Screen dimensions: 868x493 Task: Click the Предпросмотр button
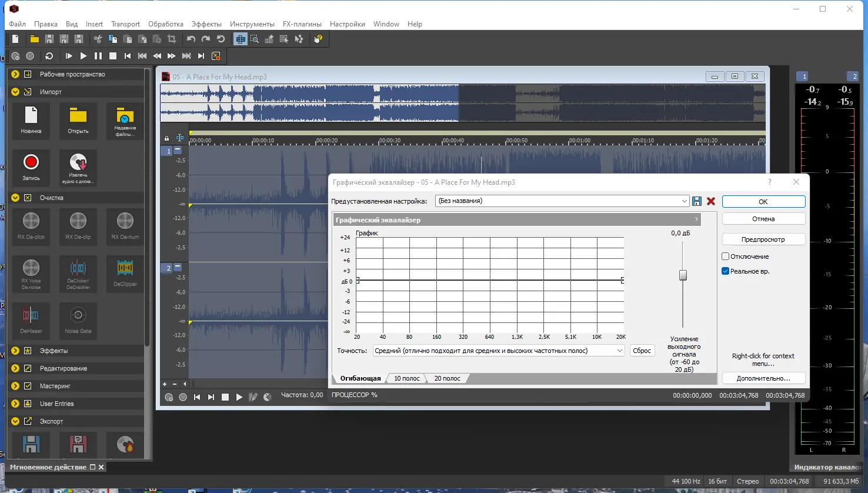pos(763,239)
